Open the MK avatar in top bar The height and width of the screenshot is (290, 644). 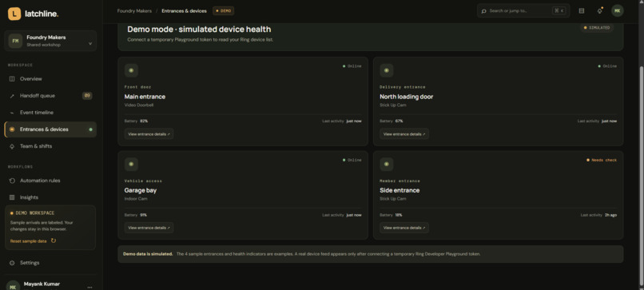[x=618, y=10]
